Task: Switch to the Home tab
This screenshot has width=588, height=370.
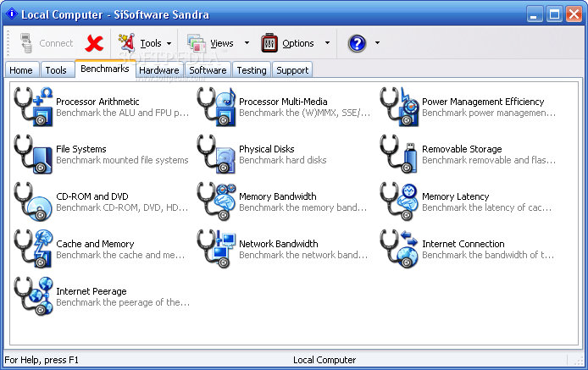Action: [21, 70]
